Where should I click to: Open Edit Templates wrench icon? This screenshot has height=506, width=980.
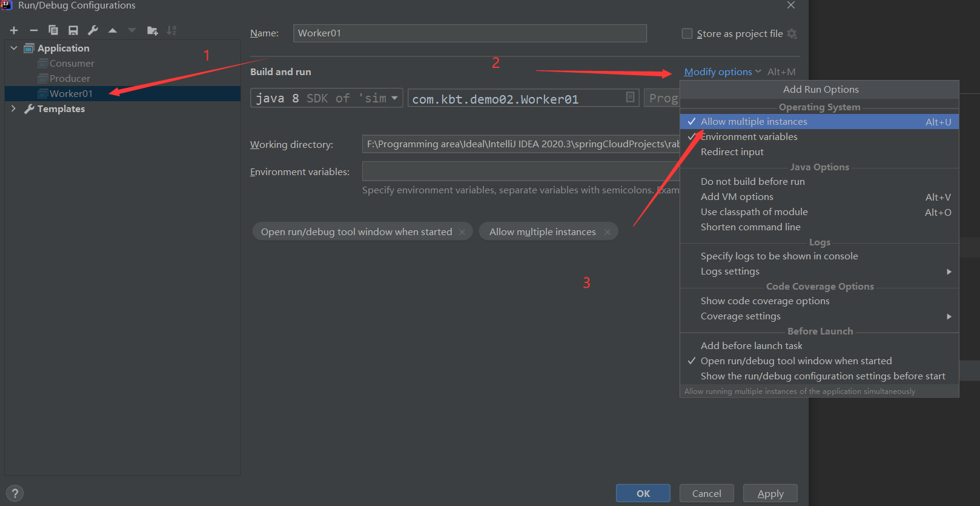pos(93,30)
